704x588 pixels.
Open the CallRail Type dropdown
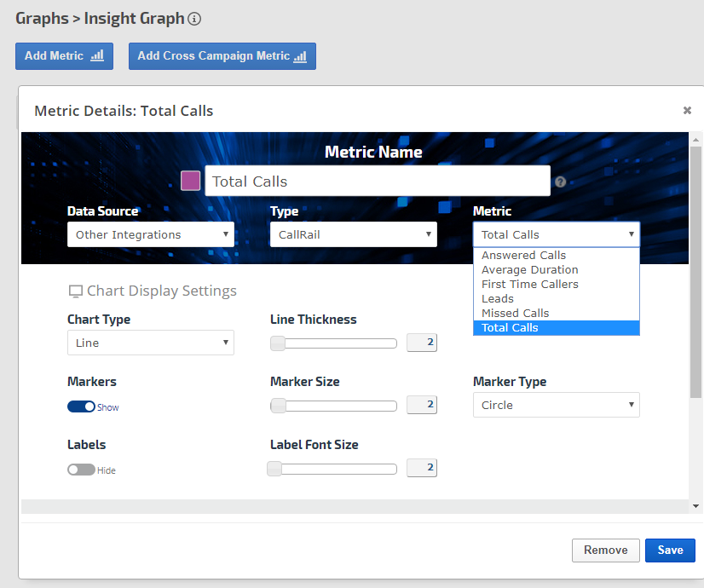point(353,234)
